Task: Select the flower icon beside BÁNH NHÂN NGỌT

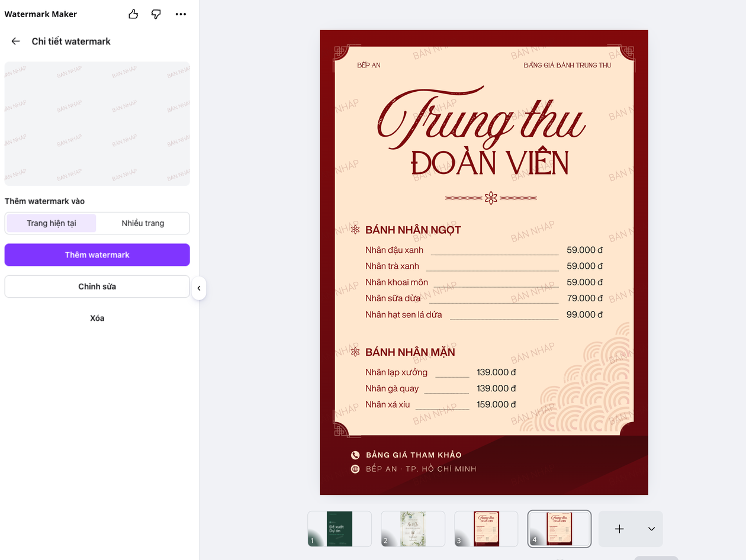Action: coord(355,230)
